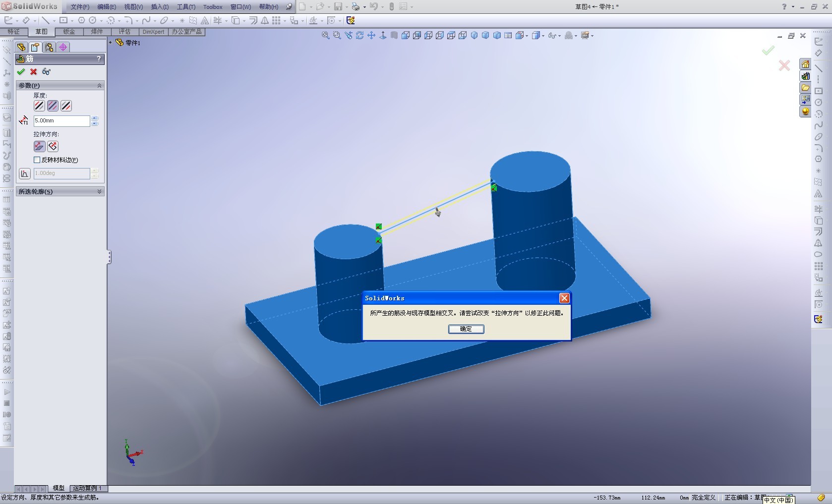
Task: Click the Normal To view icon
Action: point(383,35)
